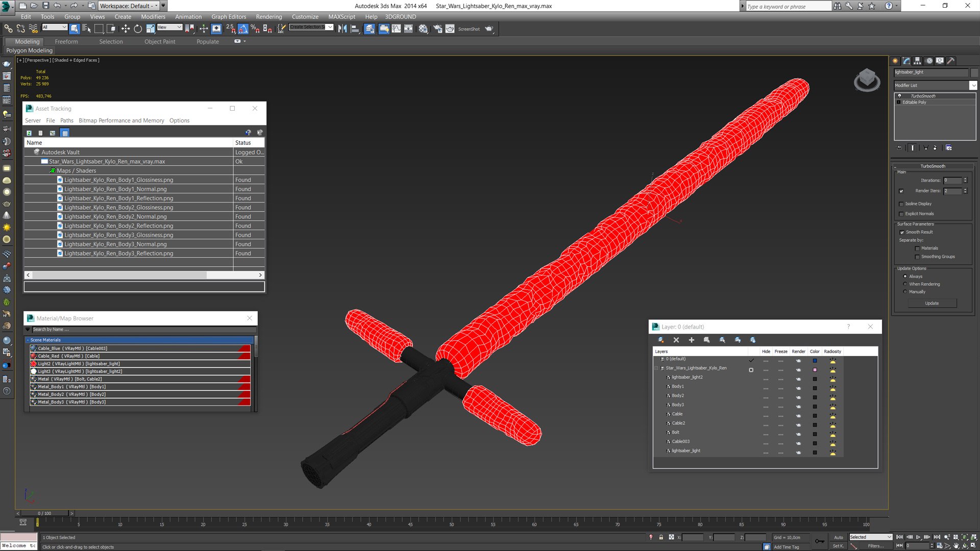This screenshot has height=551, width=980.
Task: Open the Create Selection Set dropdown
Action: (x=311, y=27)
